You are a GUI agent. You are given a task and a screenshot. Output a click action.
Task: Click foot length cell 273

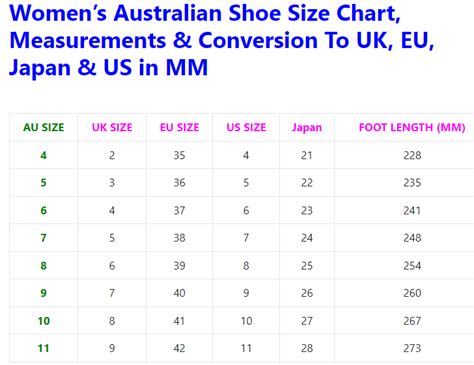412,348
